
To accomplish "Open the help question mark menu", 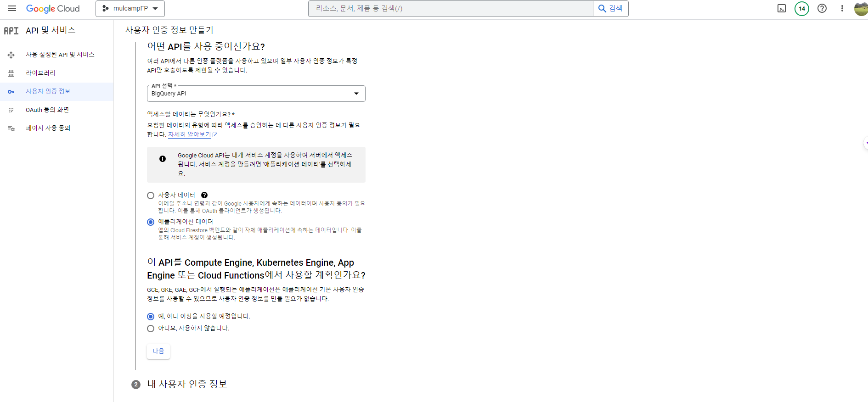I will pyautogui.click(x=822, y=8).
